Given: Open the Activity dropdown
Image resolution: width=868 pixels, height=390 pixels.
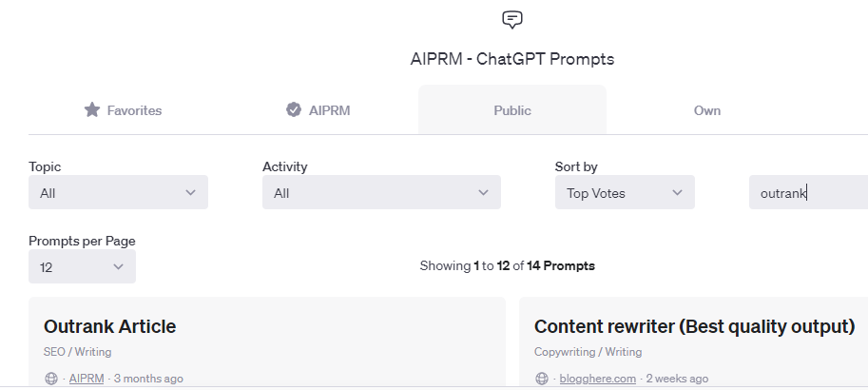Looking at the screenshot, I should pos(381,192).
